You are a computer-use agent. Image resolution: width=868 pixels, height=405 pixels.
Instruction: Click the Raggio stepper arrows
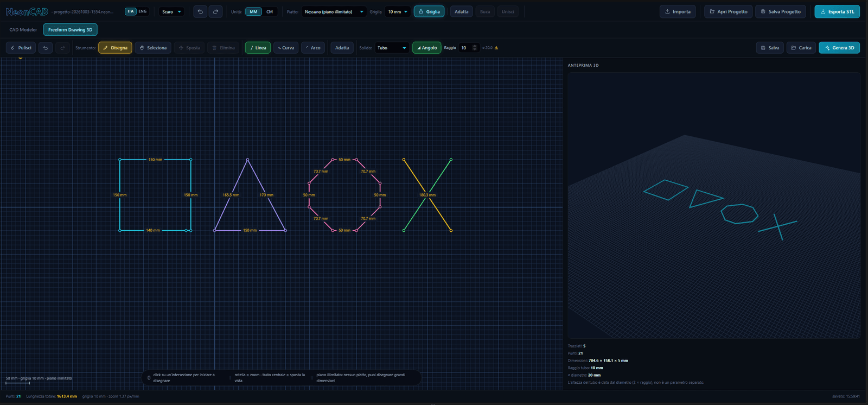pyautogui.click(x=475, y=48)
